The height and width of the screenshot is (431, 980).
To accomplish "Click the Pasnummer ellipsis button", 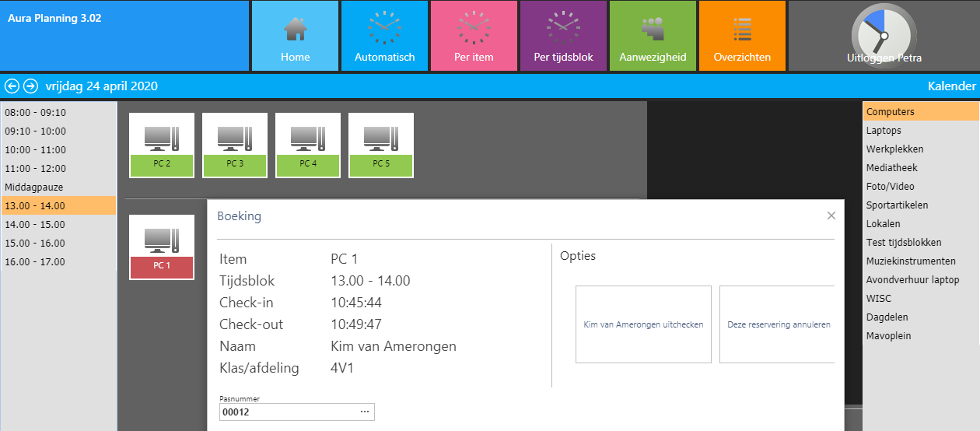I will (x=364, y=412).
